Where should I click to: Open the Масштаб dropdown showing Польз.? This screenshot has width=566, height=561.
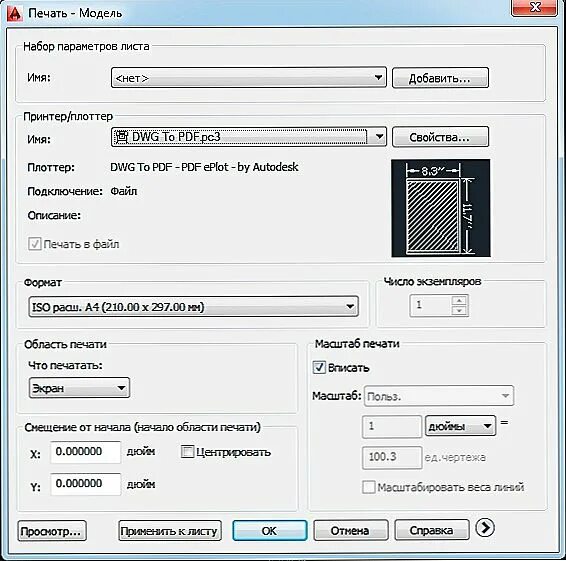pyautogui.click(x=439, y=396)
